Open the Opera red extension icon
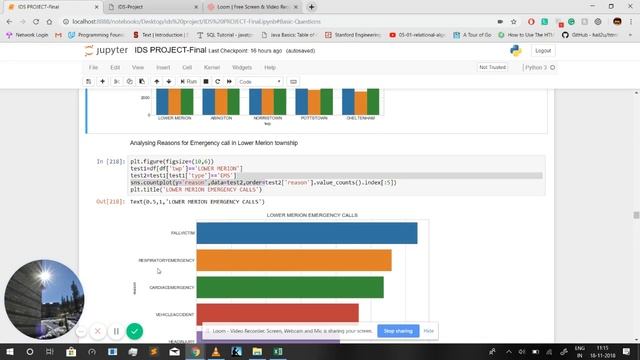 531,22
